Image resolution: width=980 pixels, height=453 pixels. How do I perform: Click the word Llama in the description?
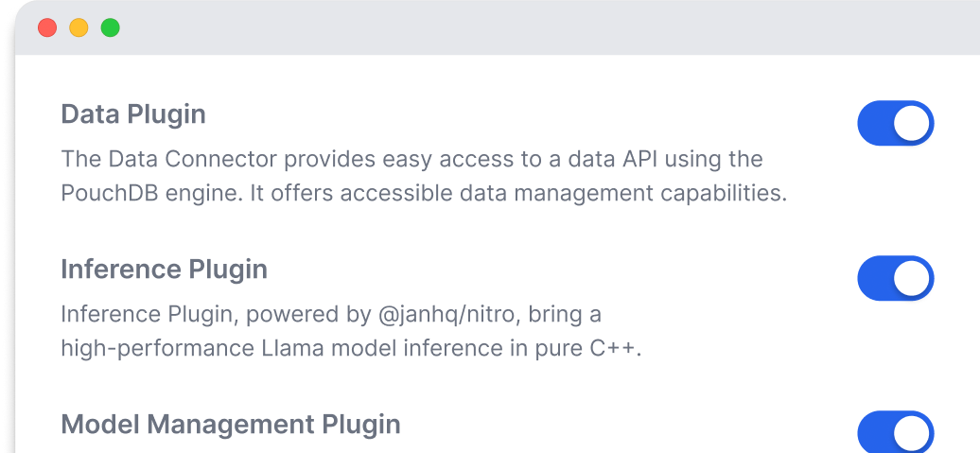[283, 349]
